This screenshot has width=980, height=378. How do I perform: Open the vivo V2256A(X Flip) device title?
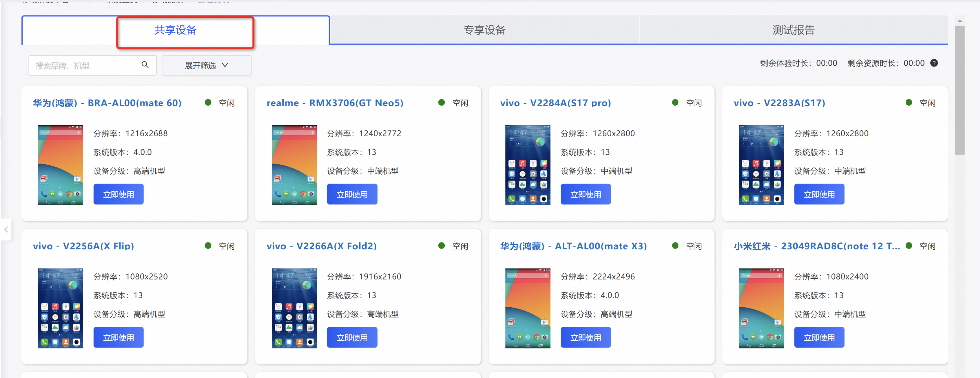(83, 246)
